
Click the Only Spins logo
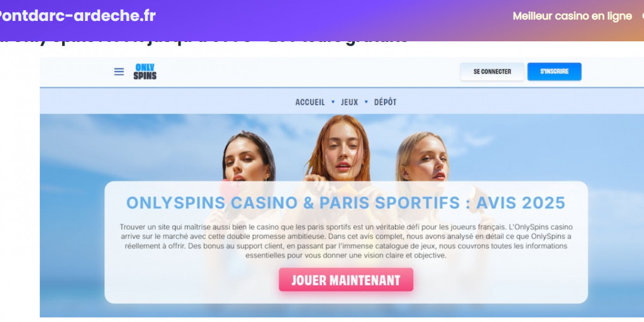click(145, 72)
